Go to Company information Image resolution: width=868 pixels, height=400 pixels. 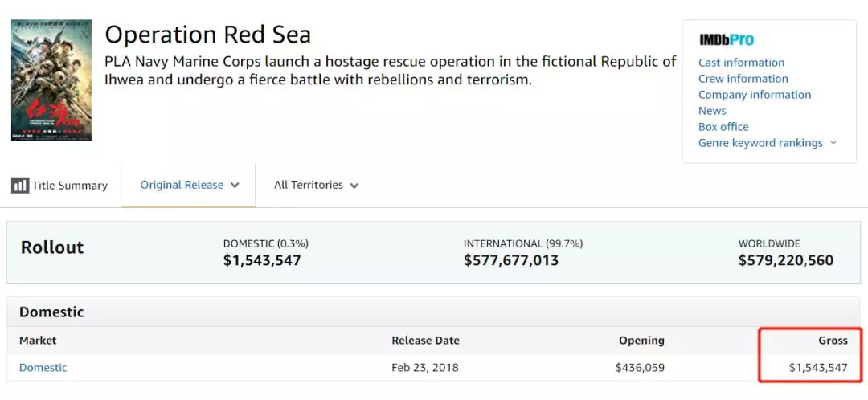pyautogui.click(x=755, y=95)
